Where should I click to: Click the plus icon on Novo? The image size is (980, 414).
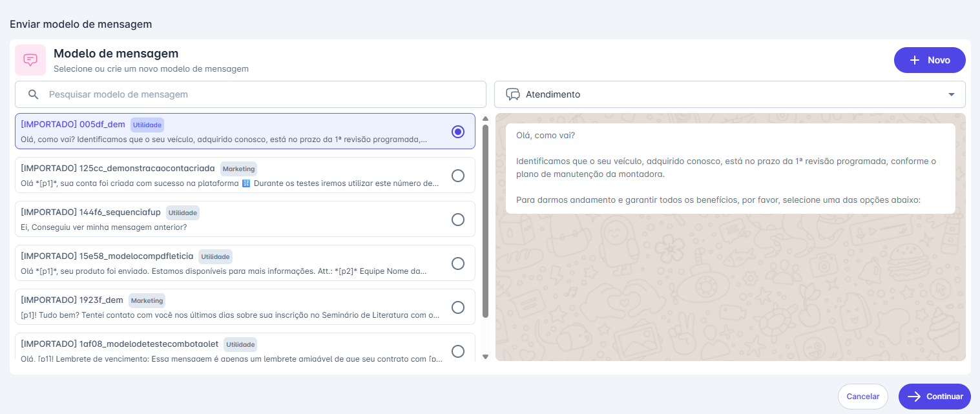tap(914, 60)
